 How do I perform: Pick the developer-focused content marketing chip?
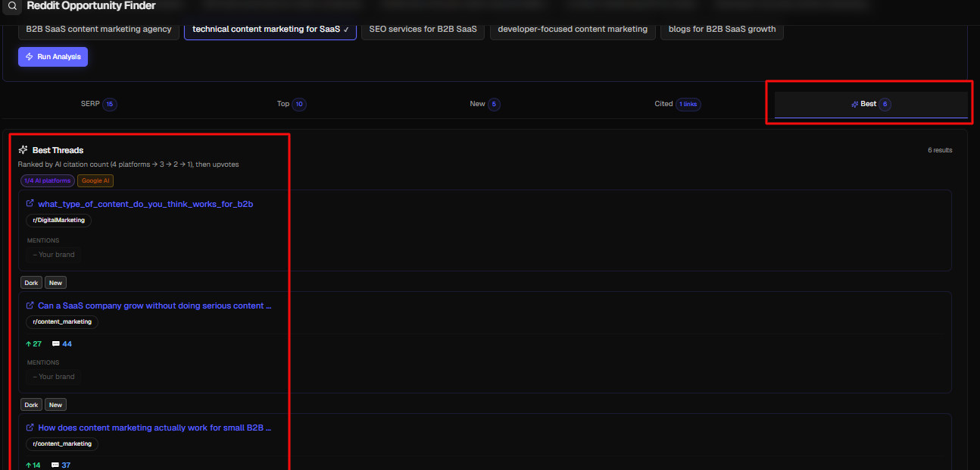573,30
